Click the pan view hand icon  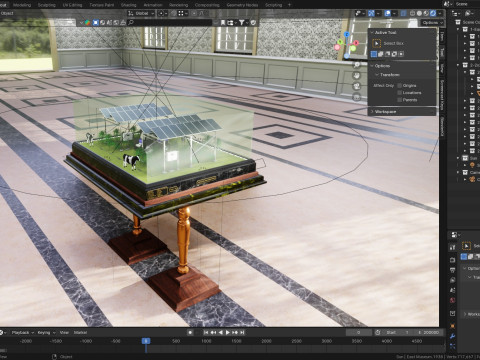[357, 76]
